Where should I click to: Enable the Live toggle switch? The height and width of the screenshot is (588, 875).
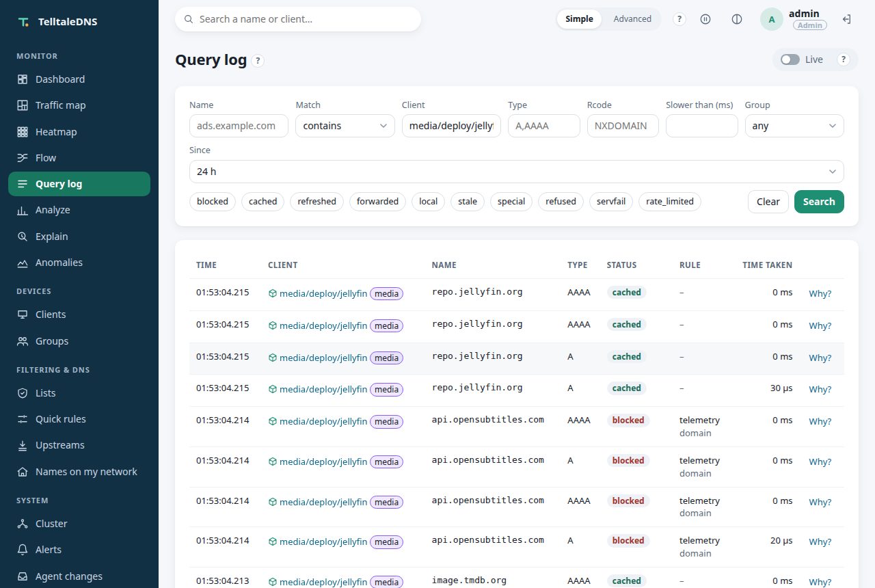point(790,59)
